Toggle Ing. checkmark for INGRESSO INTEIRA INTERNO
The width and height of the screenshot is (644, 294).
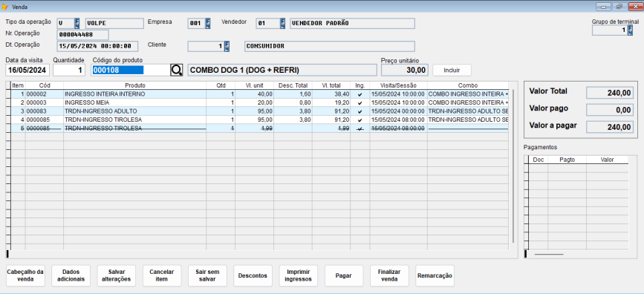(x=360, y=94)
